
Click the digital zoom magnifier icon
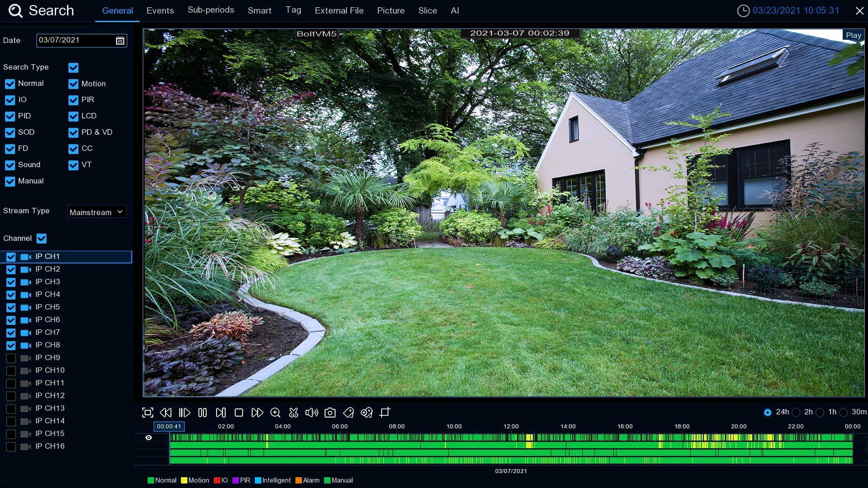[275, 413]
